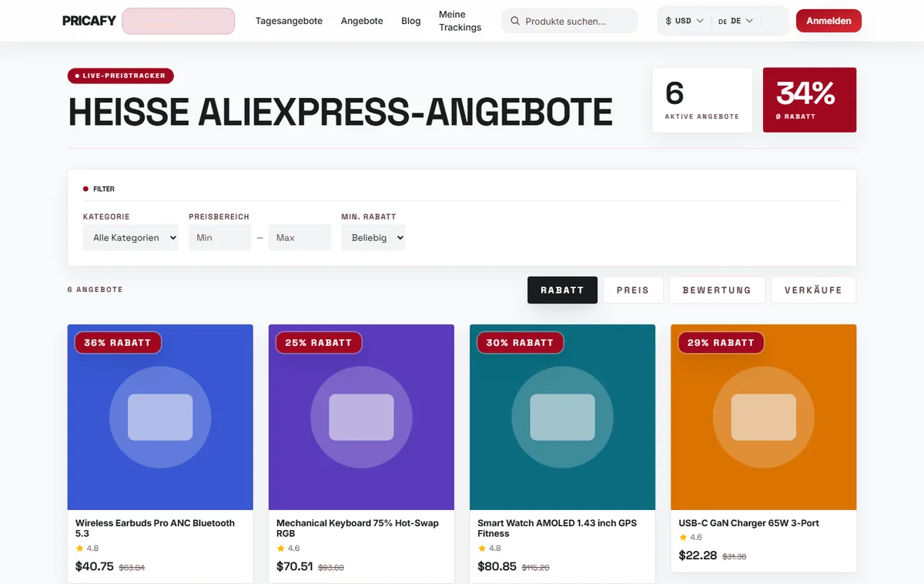Click the star rating on Mechanical Keyboard
Viewport: 924px width, 584px height.
(x=288, y=549)
